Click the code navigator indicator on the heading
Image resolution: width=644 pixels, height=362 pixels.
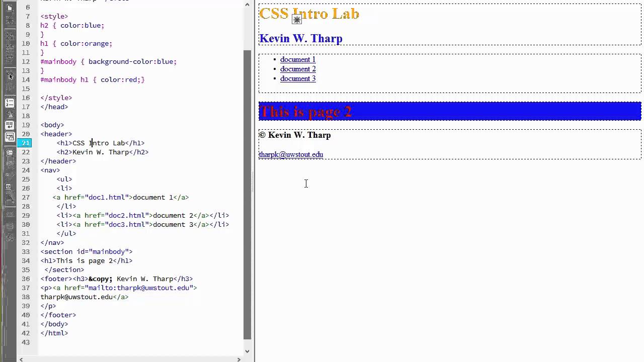point(297,20)
